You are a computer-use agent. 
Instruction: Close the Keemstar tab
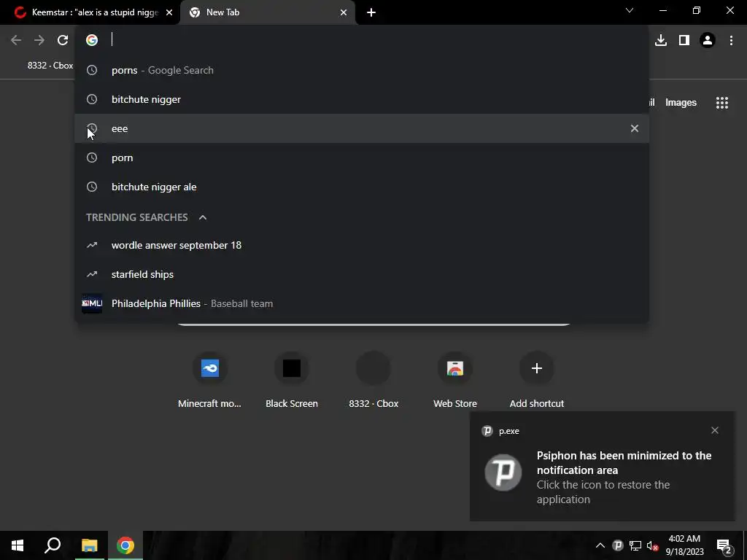coord(169,12)
